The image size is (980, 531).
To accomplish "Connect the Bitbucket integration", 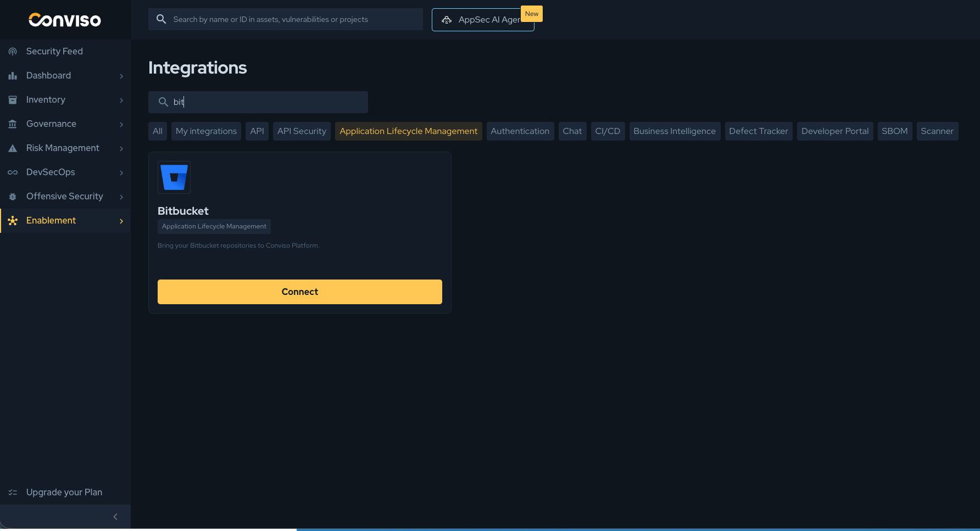I will coord(300,292).
